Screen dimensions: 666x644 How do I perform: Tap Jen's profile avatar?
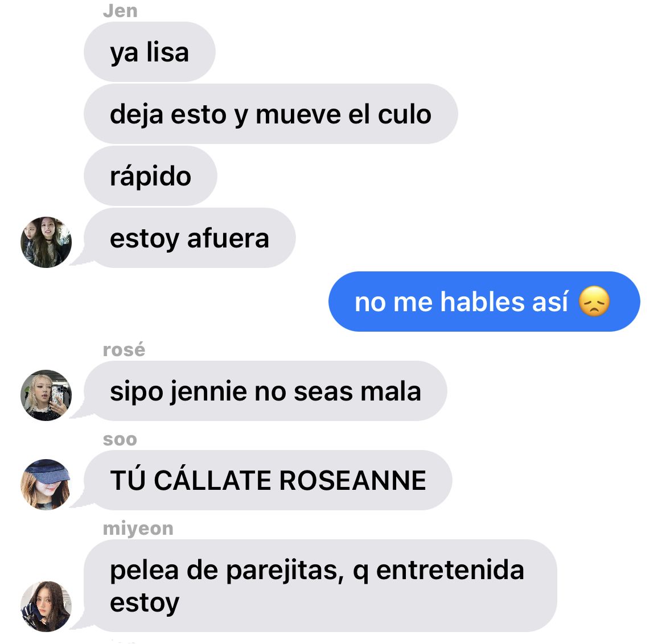click(46, 242)
